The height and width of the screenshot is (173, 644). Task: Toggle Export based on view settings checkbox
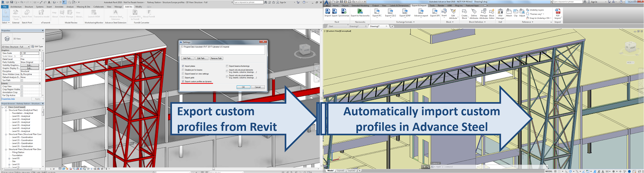[x=183, y=74]
